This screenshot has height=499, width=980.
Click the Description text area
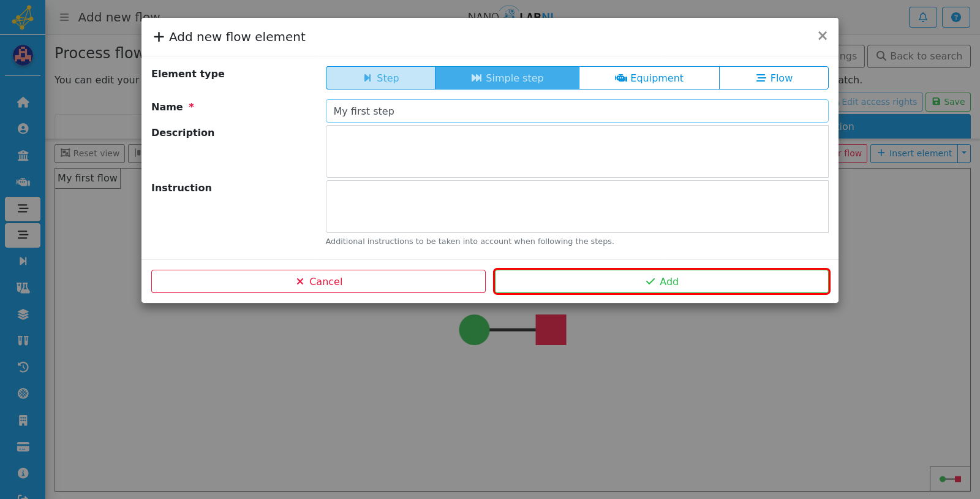tap(577, 151)
